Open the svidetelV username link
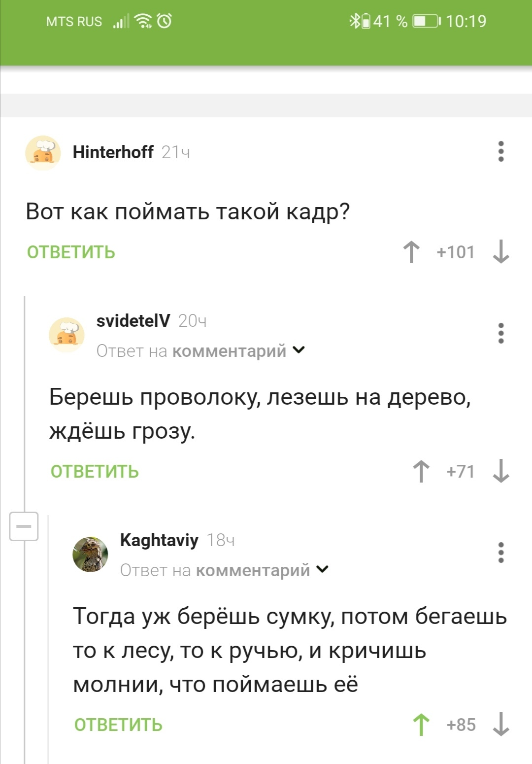This screenshot has width=532, height=764. point(133,321)
